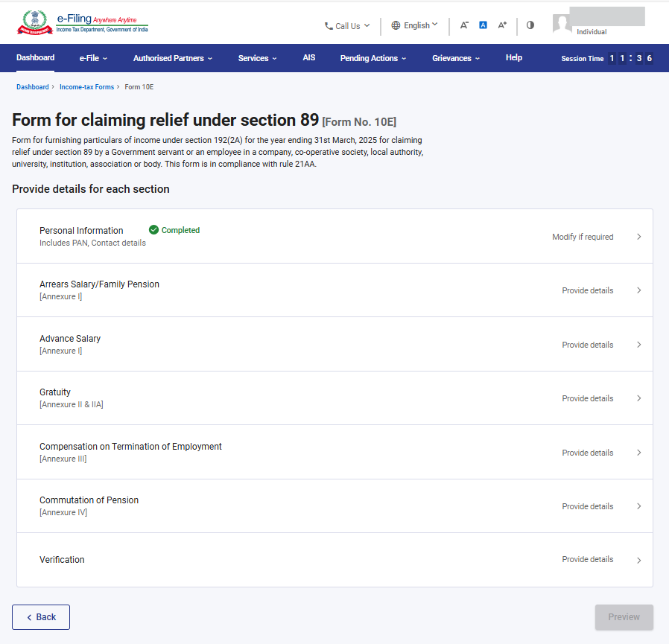
Task: Click the increase font size icon
Action: coord(502,25)
